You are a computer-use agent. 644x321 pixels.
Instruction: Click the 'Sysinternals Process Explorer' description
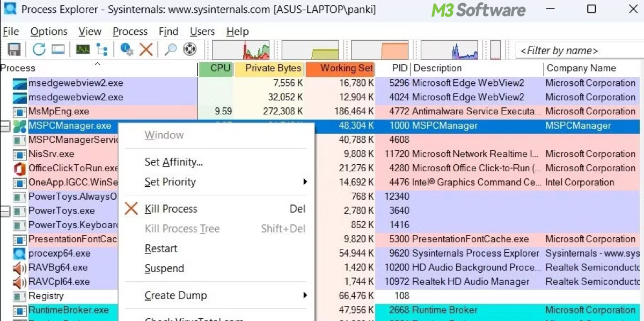coord(475,253)
